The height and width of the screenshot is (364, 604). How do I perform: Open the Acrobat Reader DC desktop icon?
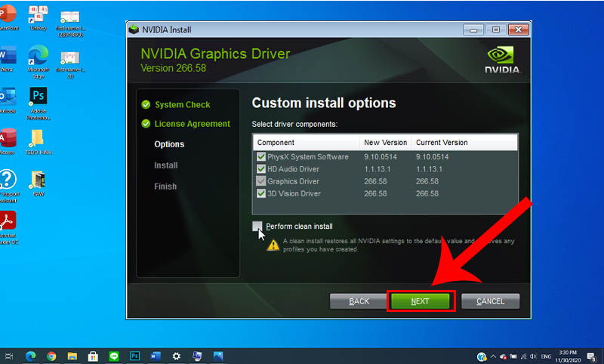[x=8, y=228]
